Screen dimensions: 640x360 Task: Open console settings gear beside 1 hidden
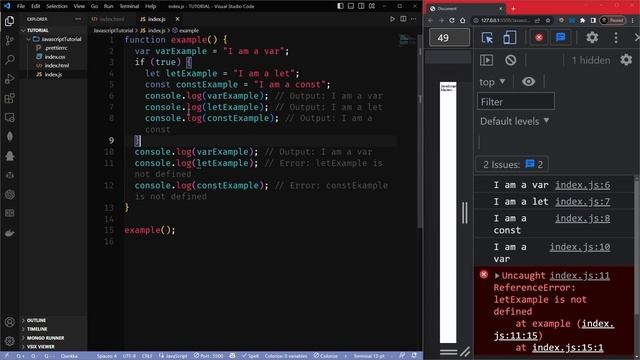click(626, 60)
